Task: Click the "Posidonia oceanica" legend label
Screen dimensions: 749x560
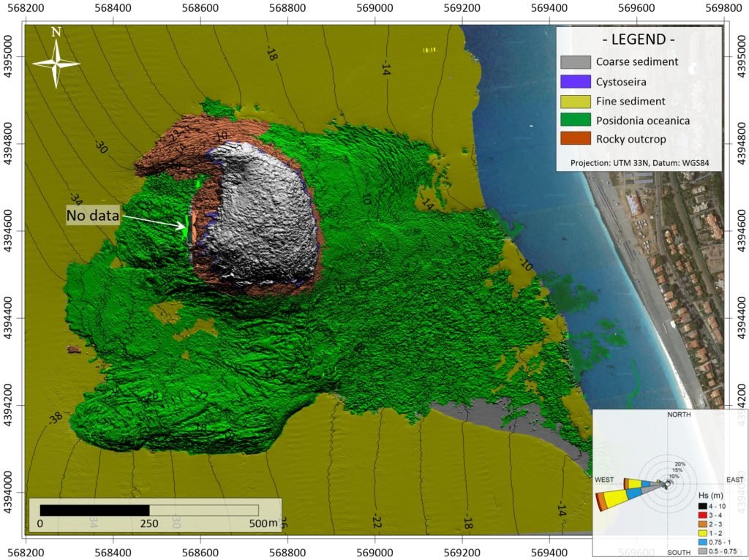Action: [642, 121]
